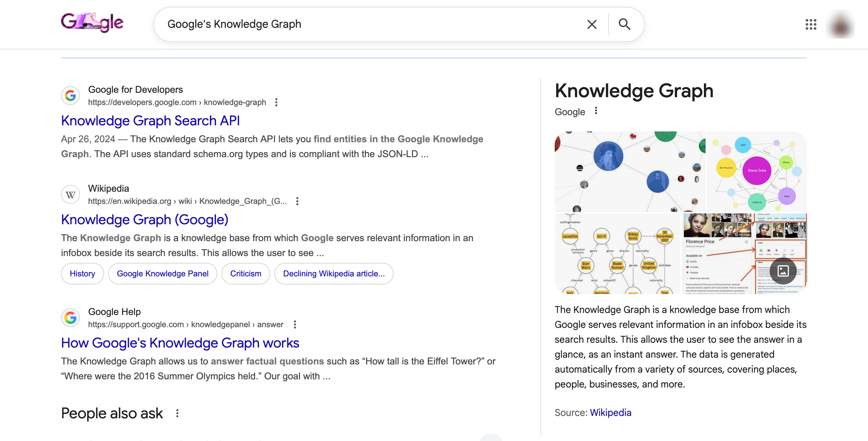The image size is (868, 441).
Task: Select the Google Knowledge Panel chip
Action: tap(162, 273)
